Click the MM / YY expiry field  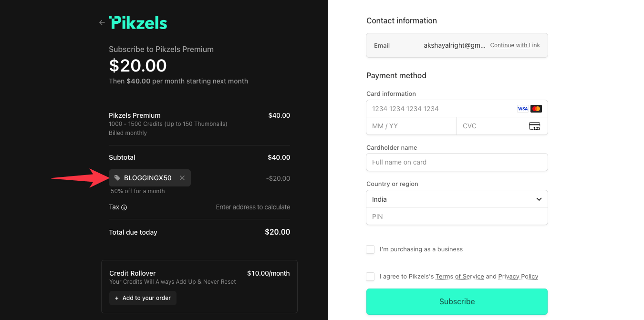[x=411, y=126]
